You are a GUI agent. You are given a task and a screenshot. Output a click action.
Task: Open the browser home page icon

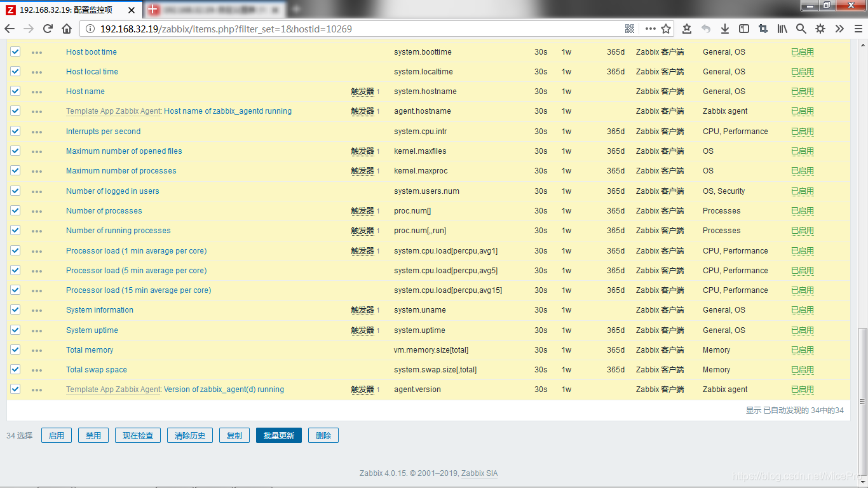[67, 29]
